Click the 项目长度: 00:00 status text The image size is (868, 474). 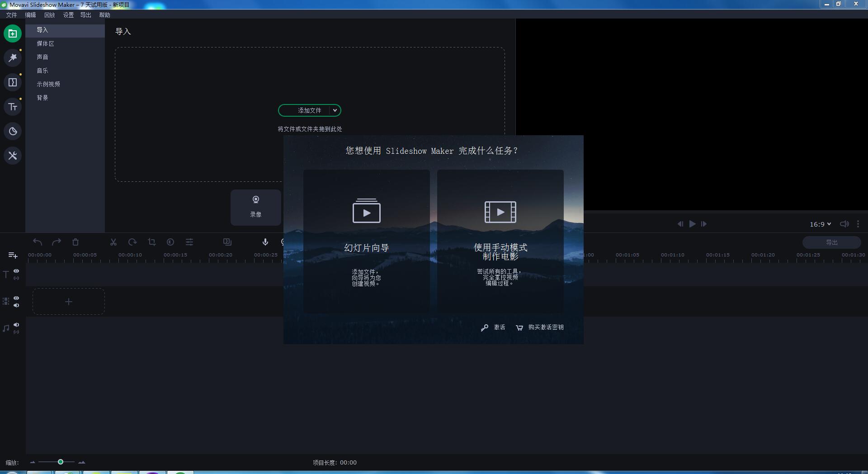(x=335, y=463)
